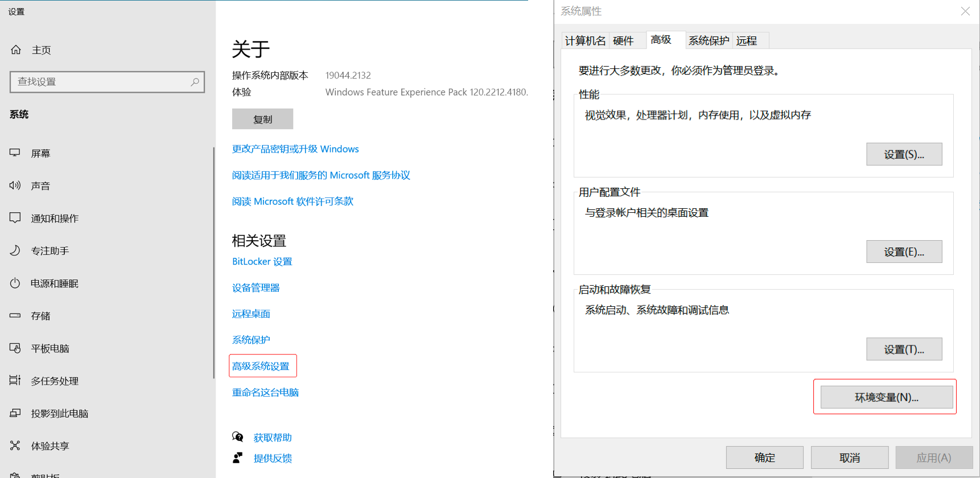Select the 存储 storage icon
The image size is (980, 478).
(15, 315)
